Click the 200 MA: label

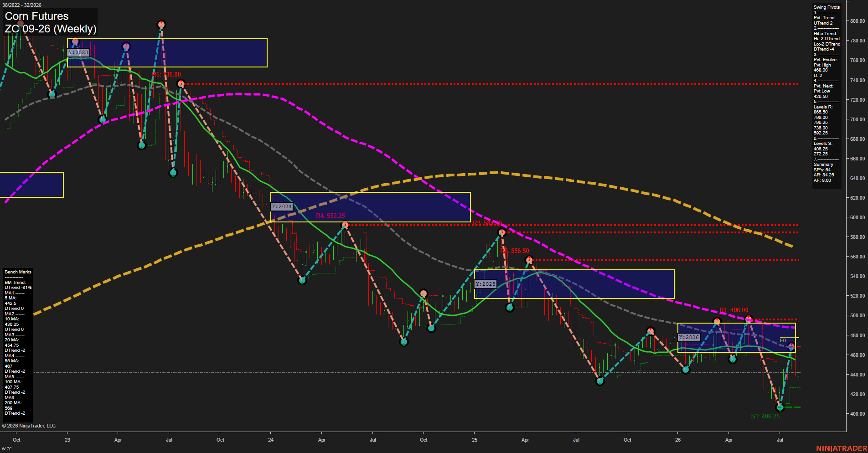13,403
